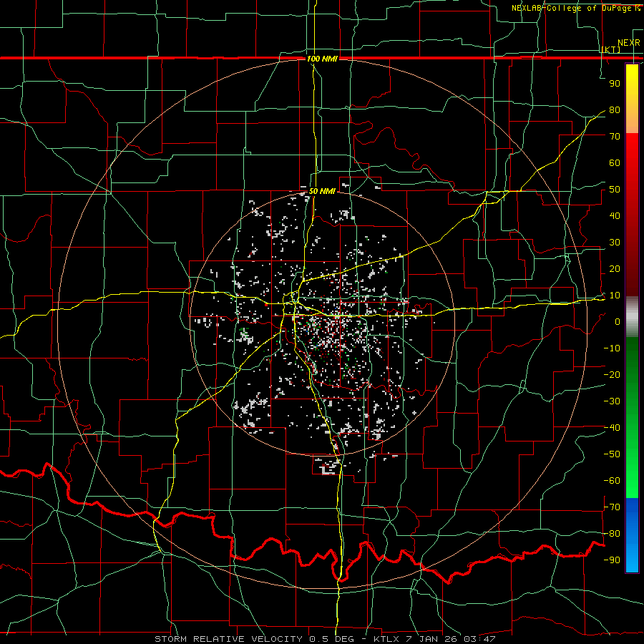Screen dimensions: 644x644
Task: Click the -70 value on velocity scale
Action: 612,507
